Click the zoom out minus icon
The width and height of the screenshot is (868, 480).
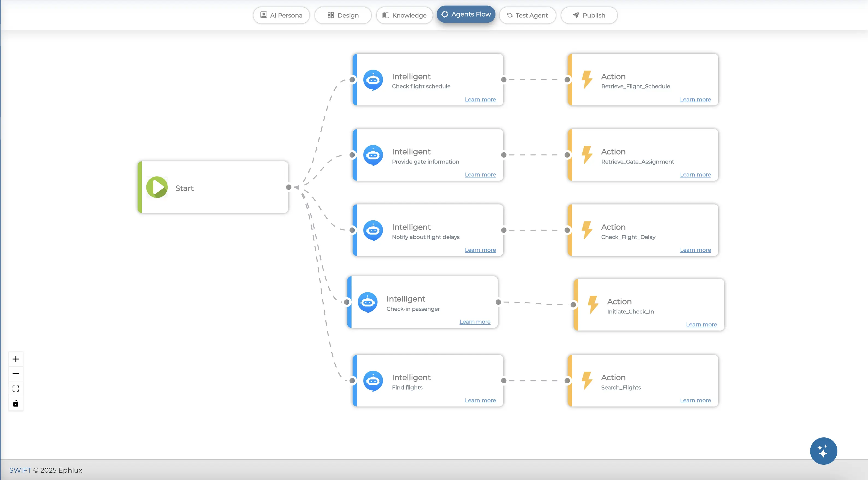tap(16, 374)
